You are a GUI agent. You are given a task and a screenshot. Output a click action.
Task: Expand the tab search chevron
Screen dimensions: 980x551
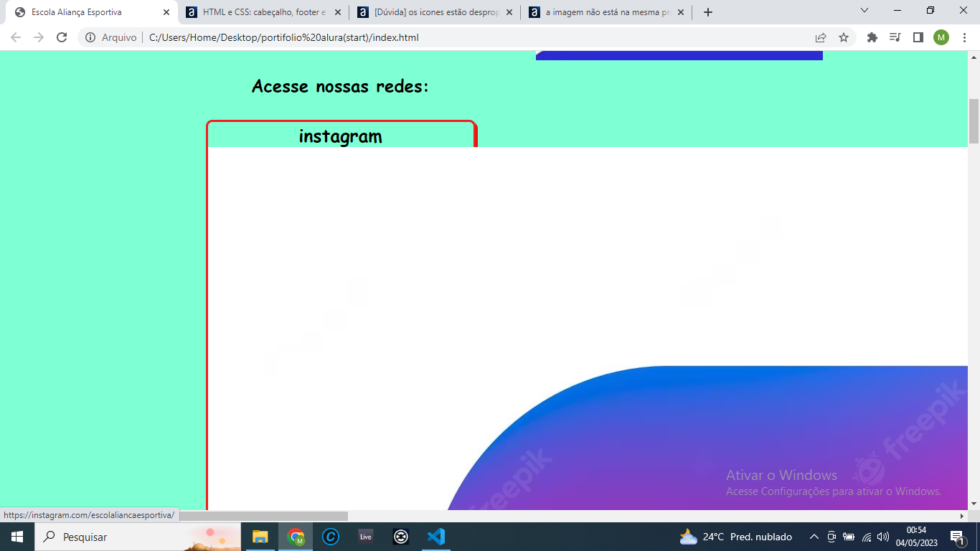[864, 10]
